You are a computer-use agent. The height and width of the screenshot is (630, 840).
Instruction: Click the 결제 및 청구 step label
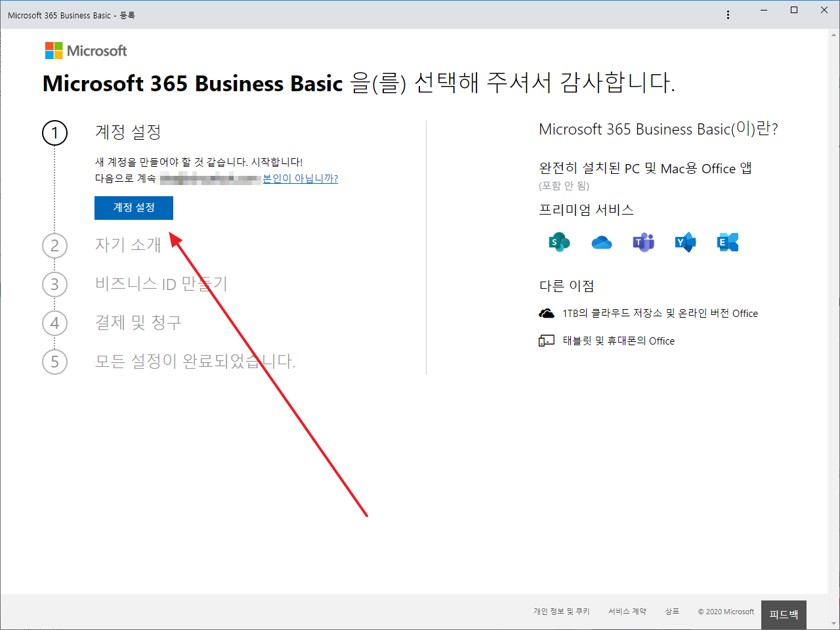pos(138,322)
